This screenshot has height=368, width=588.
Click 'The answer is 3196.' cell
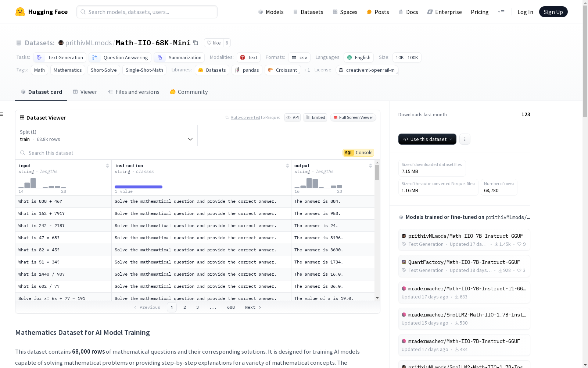(x=333, y=238)
